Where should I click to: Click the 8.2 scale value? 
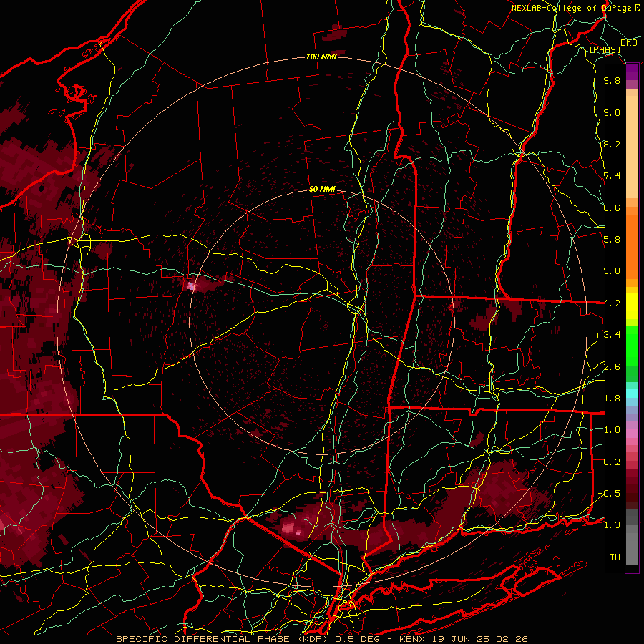(612, 145)
